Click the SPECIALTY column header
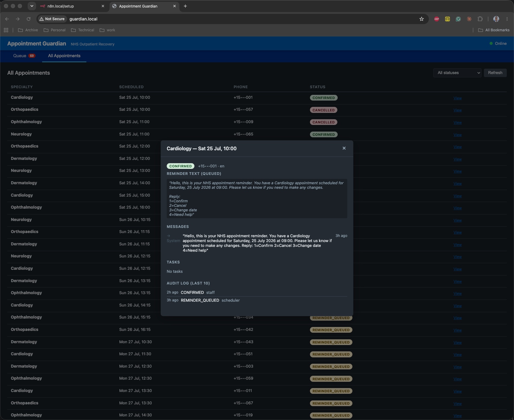This screenshot has width=514, height=420. 22,87
